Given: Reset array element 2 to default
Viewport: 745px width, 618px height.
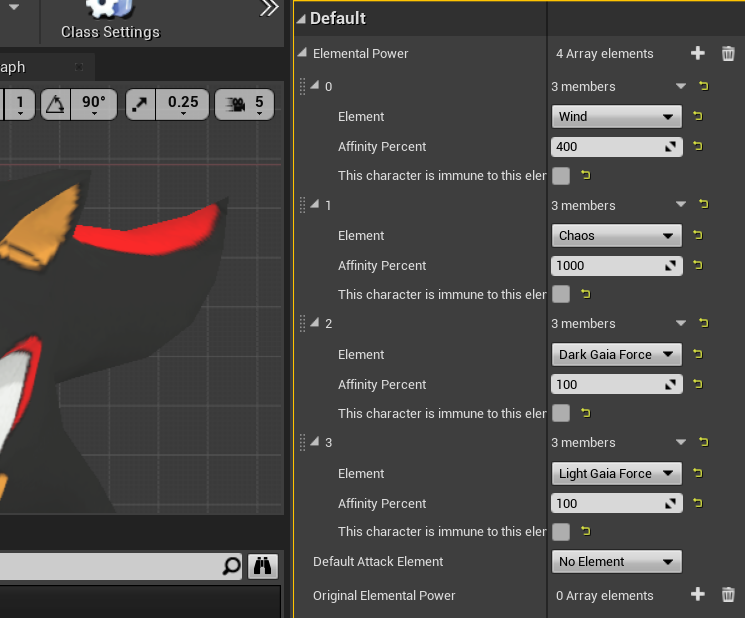Looking at the screenshot, I should pyautogui.click(x=704, y=323).
